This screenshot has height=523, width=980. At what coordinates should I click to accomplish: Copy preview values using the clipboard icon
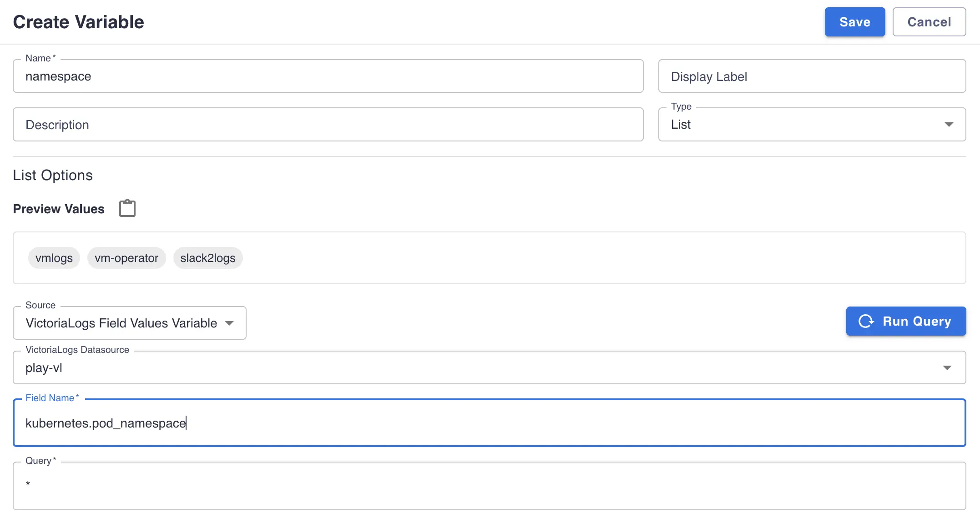(x=127, y=208)
